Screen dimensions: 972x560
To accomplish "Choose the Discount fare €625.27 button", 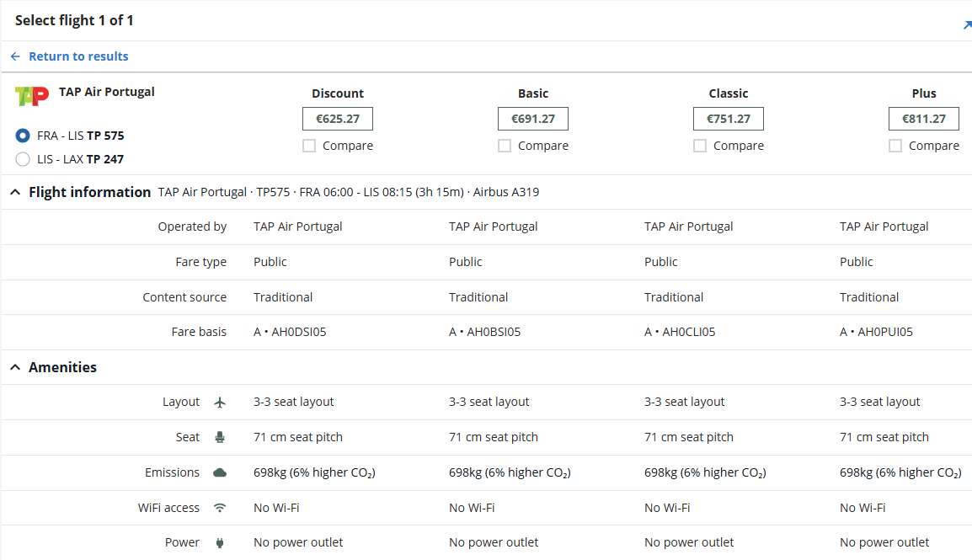I will pyautogui.click(x=338, y=119).
